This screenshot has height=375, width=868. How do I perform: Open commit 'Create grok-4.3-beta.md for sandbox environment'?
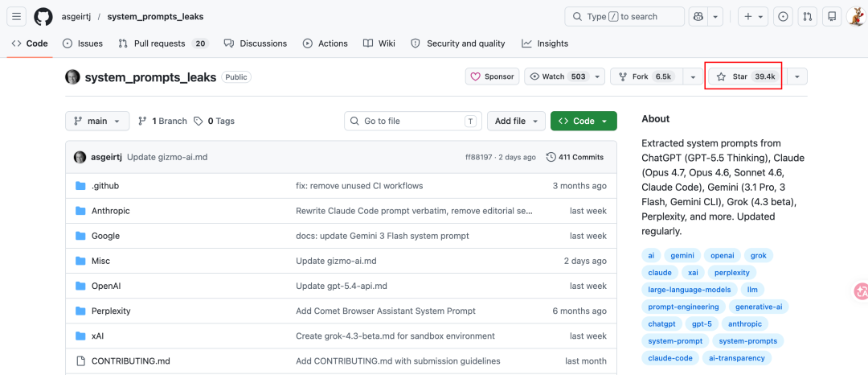pyautogui.click(x=395, y=336)
